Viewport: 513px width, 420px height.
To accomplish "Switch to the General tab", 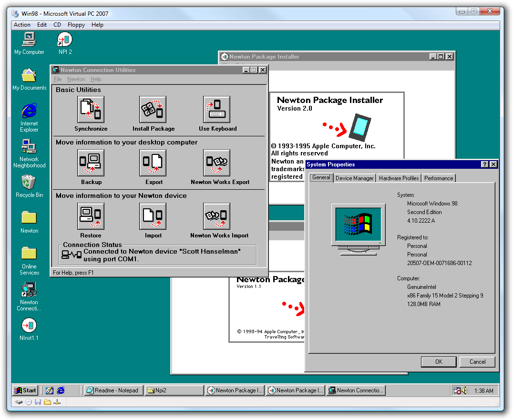I will click(321, 177).
